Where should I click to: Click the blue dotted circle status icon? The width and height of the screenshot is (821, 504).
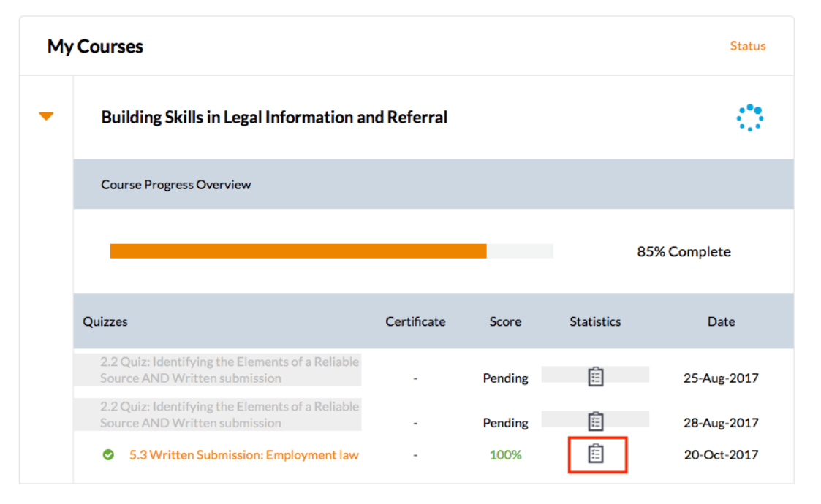(749, 118)
